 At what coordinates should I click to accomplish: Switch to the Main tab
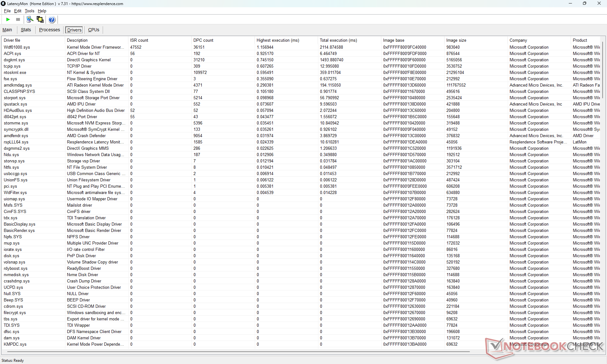[x=7, y=30]
